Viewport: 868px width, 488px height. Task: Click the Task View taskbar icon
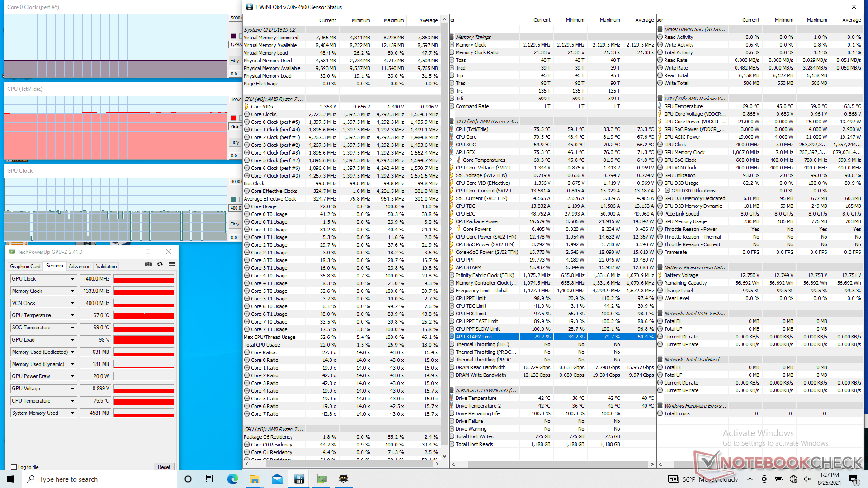(210, 479)
